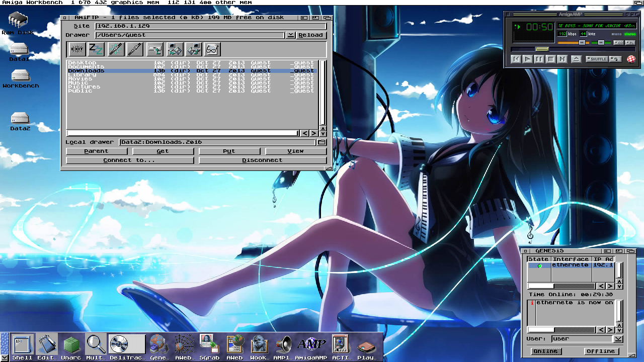Select the Pictures directory row in AmiFTP

pos(192,87)
